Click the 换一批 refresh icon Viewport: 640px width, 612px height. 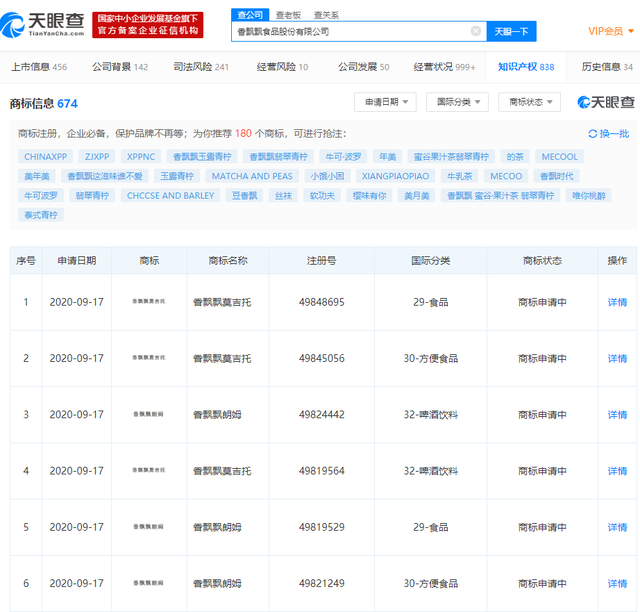point(593,134)
